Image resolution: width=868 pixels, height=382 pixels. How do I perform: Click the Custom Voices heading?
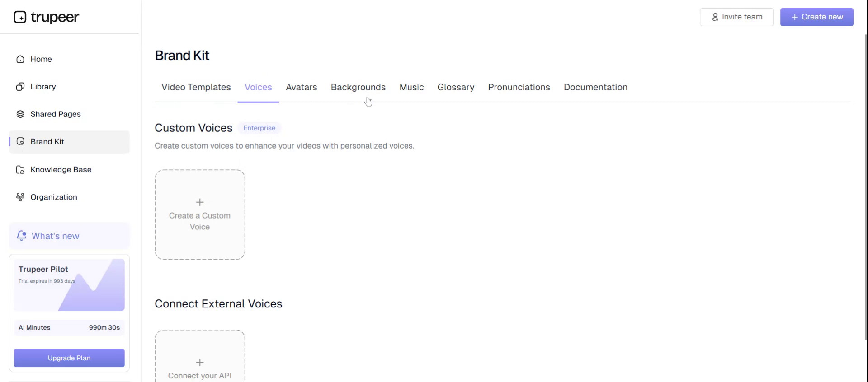(x=193, y=128)
